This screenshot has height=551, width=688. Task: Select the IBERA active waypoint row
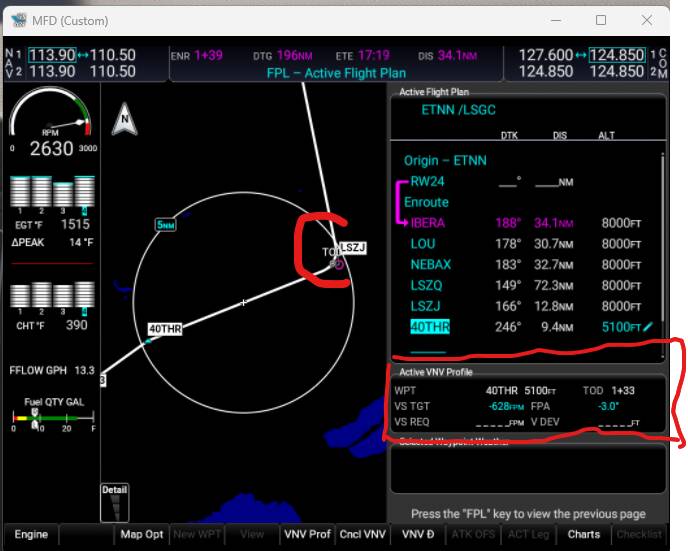click(428, 223)
